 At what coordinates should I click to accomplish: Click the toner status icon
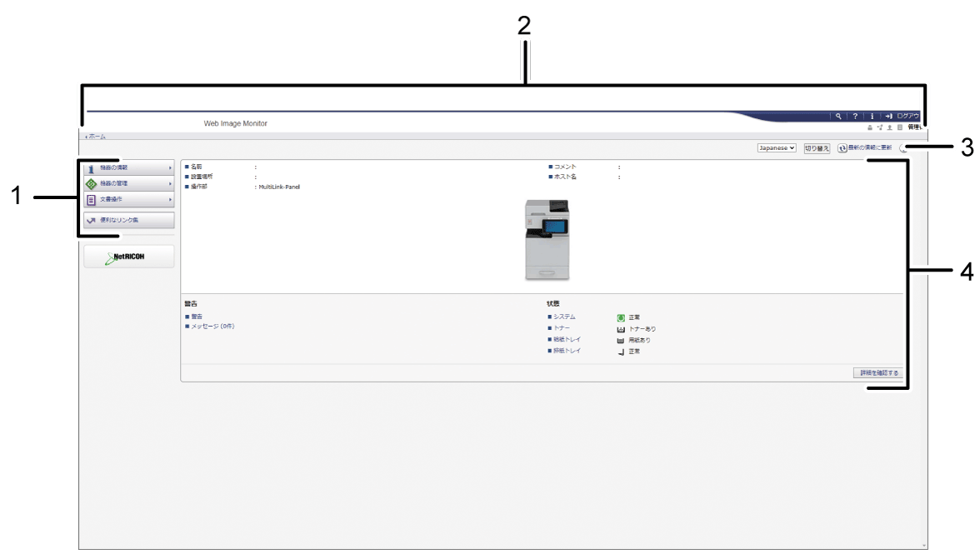tap(621, 329)
